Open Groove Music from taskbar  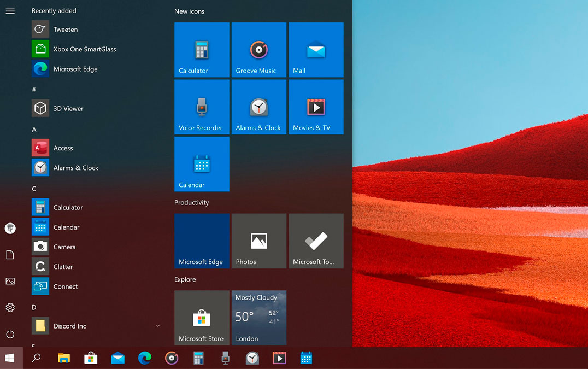pyautogui.click(x=172, y=358)
